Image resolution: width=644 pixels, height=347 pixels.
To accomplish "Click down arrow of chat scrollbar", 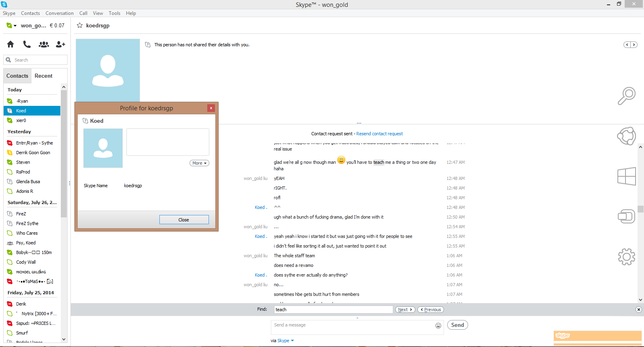I will 640,300.
